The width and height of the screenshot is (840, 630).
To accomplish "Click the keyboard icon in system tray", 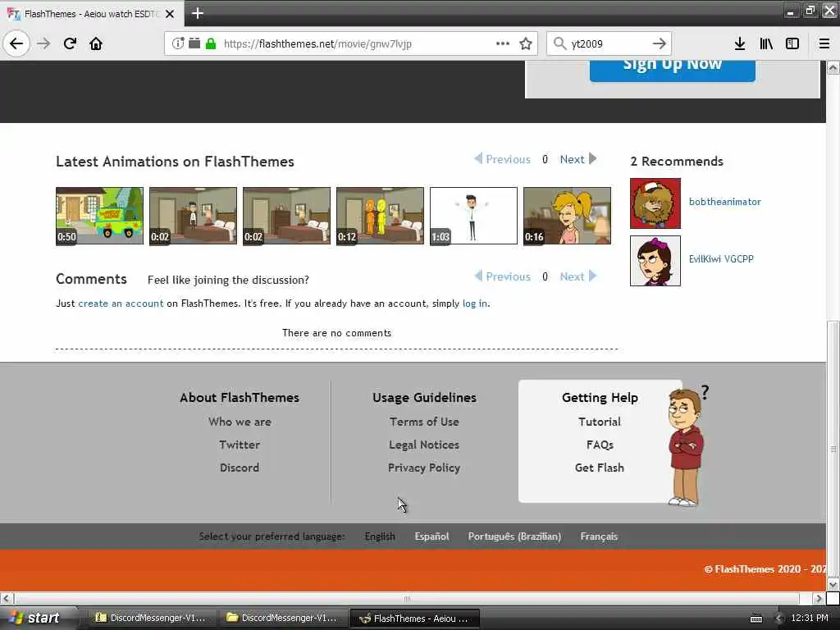I will point(756,619).
